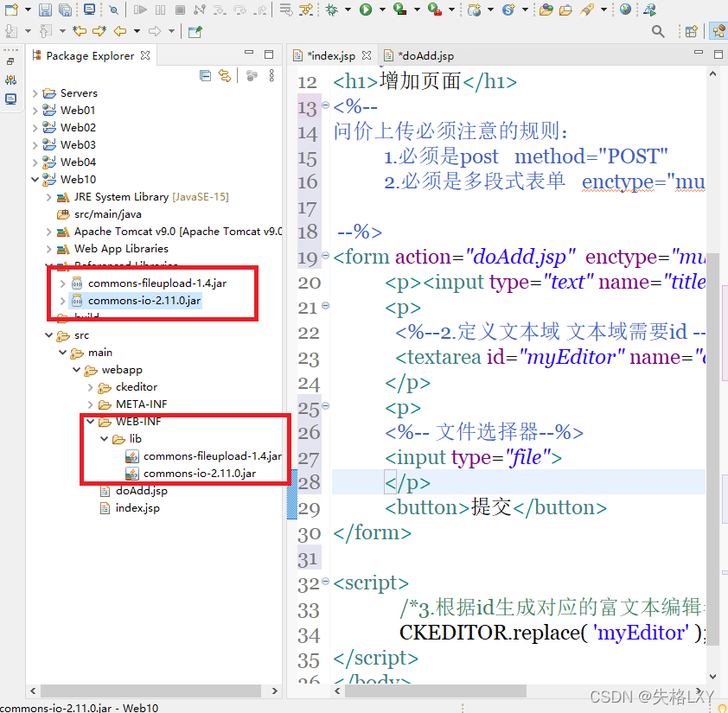Switch to the Java EE perspective button
The width and height of the screenshot is (728, 713).
point(718,32)
